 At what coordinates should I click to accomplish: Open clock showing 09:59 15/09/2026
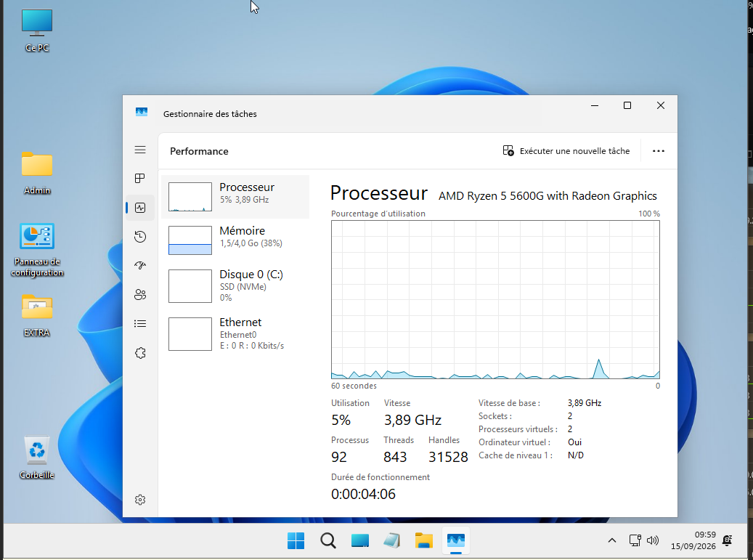point(693,541)
